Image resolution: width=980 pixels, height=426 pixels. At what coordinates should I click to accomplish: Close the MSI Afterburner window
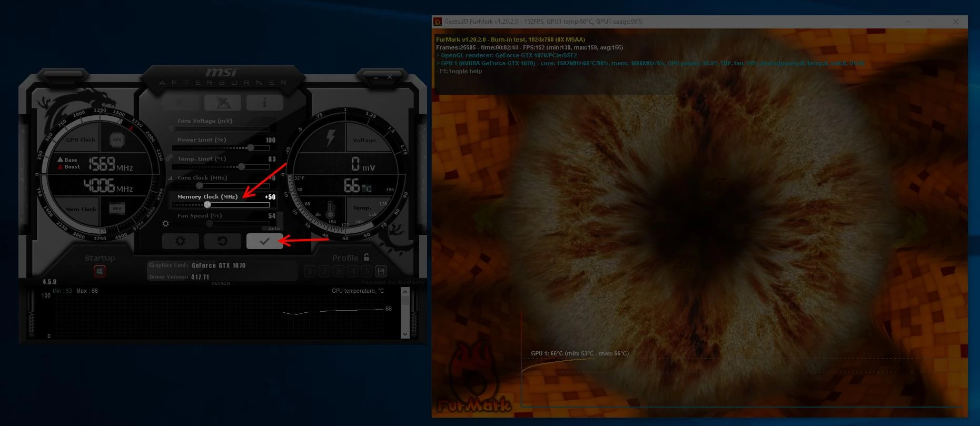tap(390, 77)
